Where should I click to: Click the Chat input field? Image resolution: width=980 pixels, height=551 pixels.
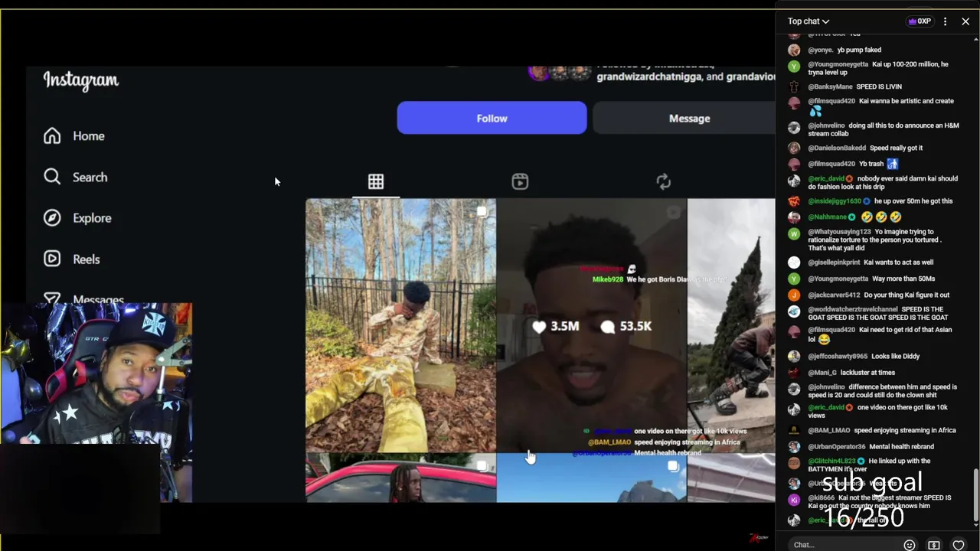pyautogui.click(x=842, y=545)
